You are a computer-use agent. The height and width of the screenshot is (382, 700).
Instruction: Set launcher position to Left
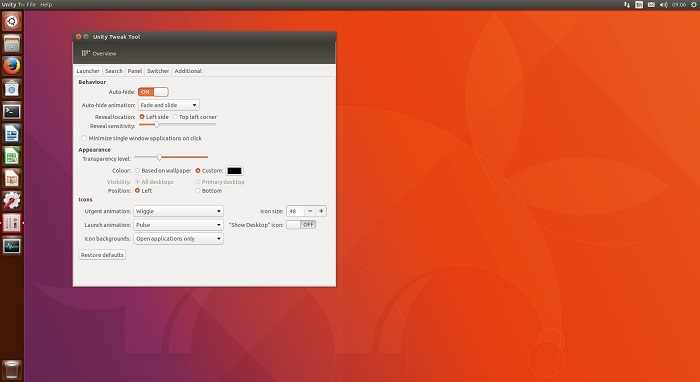point(143,191)
